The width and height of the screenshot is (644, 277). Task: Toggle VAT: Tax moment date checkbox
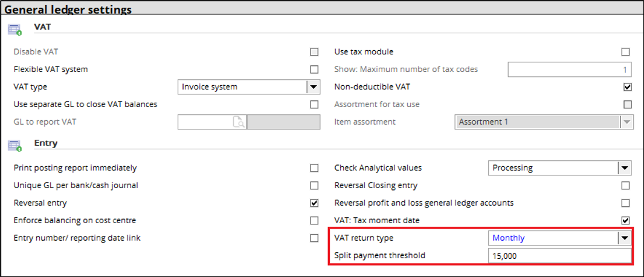pos(625,221)
